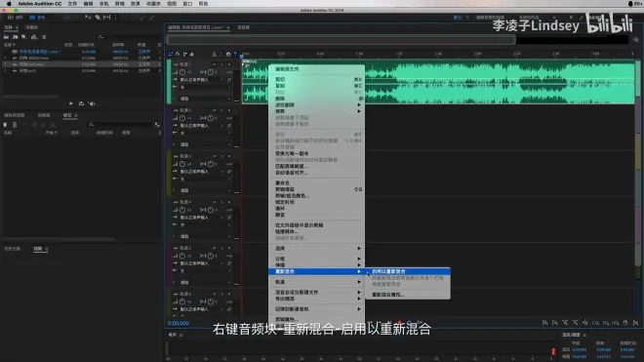Click the EQ icon in editor toolbar

pos(192,54)
